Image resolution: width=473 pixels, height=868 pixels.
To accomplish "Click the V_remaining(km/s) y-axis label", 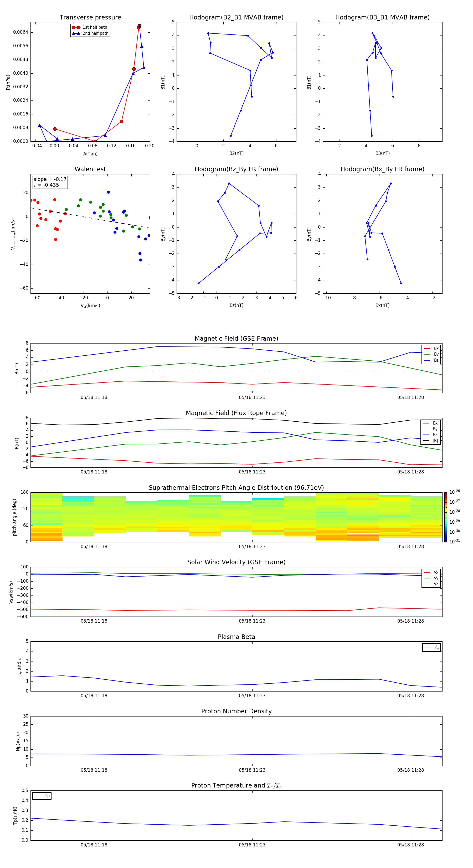I will tap(13, 234).
